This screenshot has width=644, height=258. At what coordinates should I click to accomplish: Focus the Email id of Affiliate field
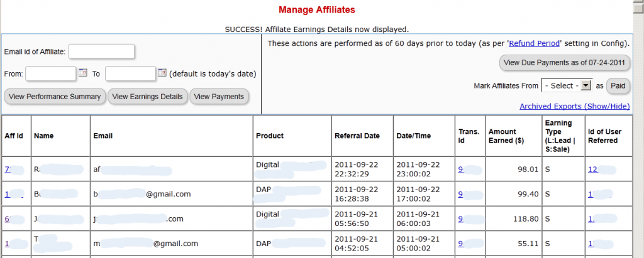(101, 51)
